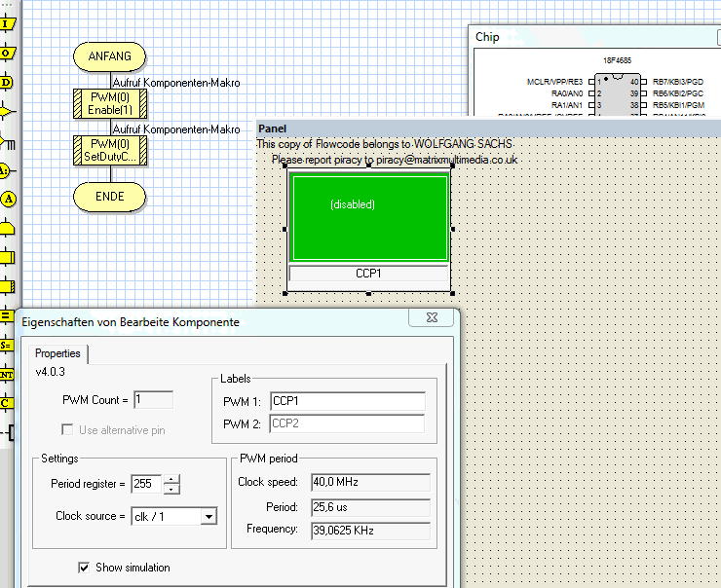Image resolution: width=721 pixels, height=588 pixels.
Task: Select the Input icon in the flowchart toolbar
Action: tap(7, 24)
